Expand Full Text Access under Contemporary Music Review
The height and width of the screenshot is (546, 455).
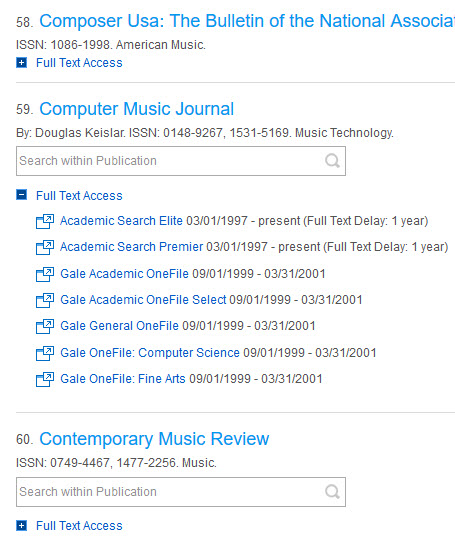22,525
